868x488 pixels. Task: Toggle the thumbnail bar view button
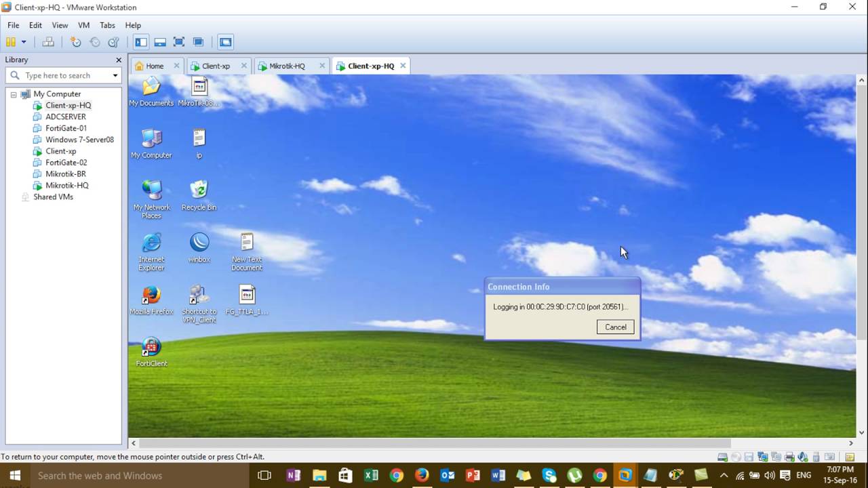pyautogui.click(x=160, y=42)
